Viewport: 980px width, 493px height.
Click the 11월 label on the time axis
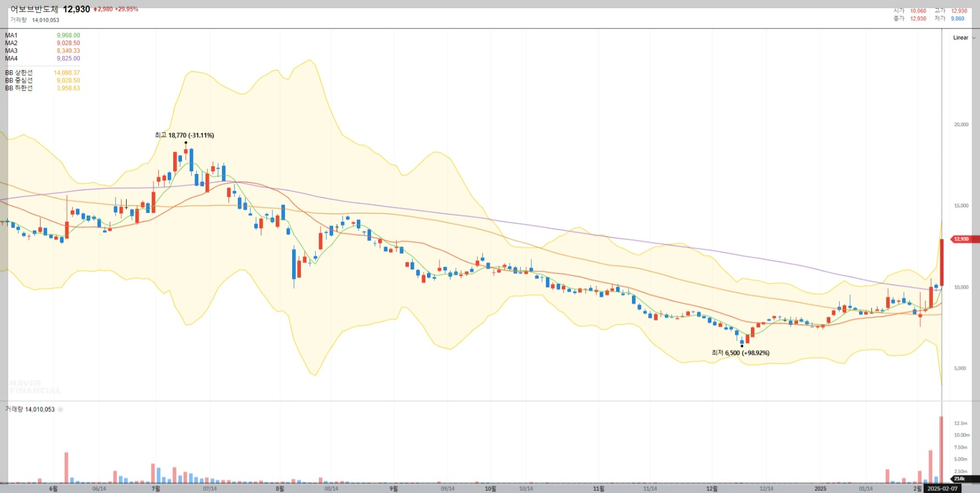point(599,489)
